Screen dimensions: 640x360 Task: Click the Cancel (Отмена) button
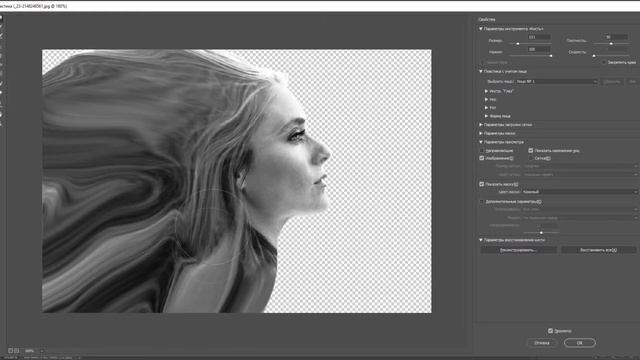click(x=542, y=343)
